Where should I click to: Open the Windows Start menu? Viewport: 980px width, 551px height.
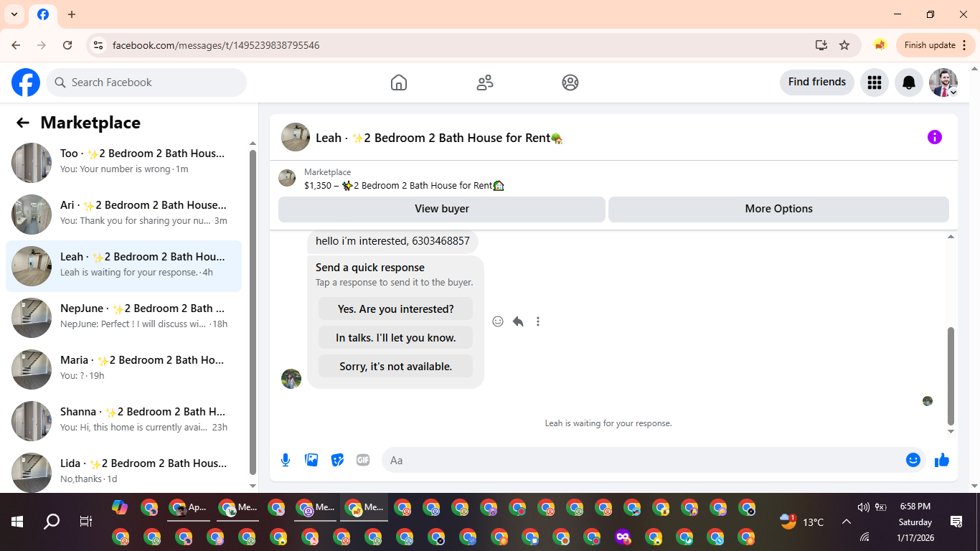pyautogui.click(x=17, y=522)
